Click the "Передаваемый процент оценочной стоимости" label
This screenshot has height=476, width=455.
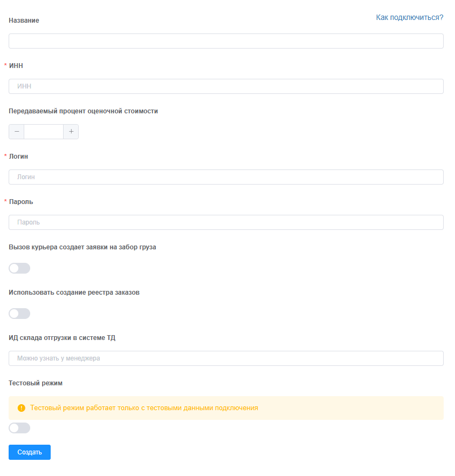point(83,111)
